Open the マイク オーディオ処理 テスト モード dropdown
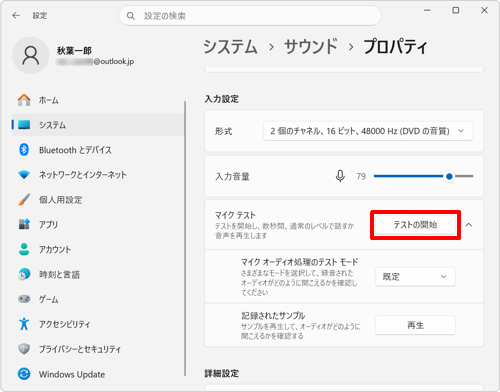The image size is (500, 392). click(415, 276)
